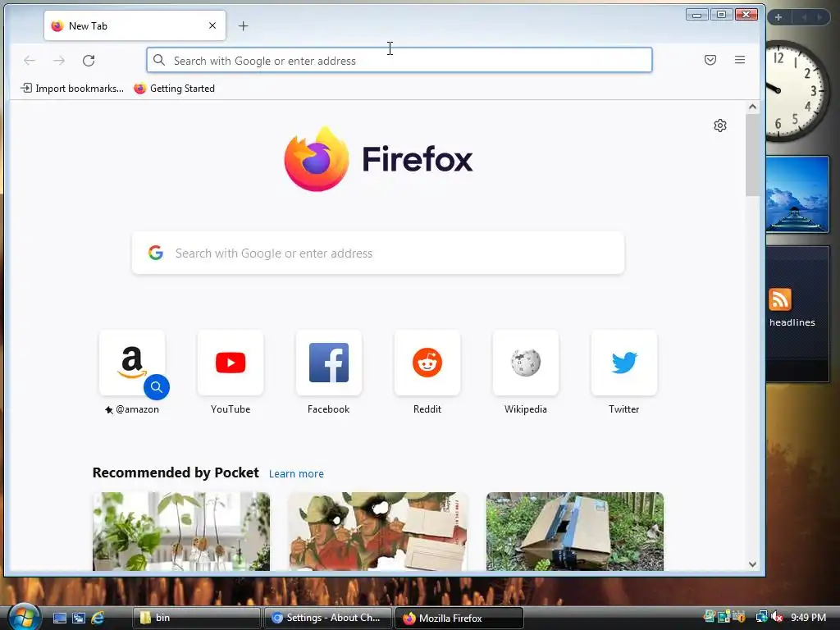Go back to previous page

tap(30, 61)
